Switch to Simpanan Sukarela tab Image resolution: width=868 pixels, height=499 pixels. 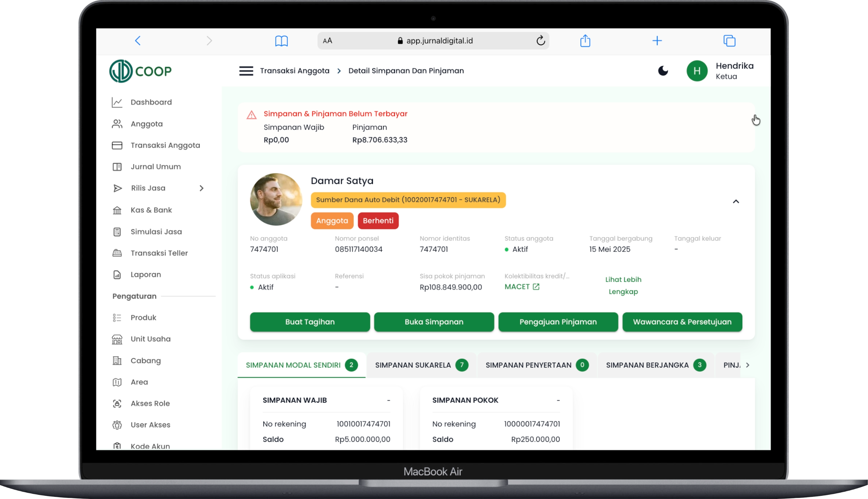(421, 365)
